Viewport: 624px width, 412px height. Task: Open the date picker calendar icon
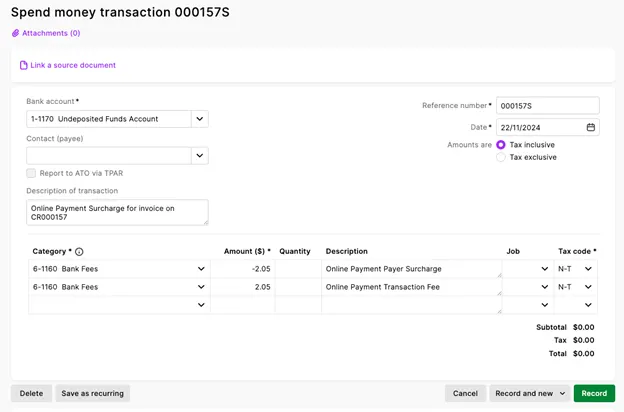[x=591, y=127]
